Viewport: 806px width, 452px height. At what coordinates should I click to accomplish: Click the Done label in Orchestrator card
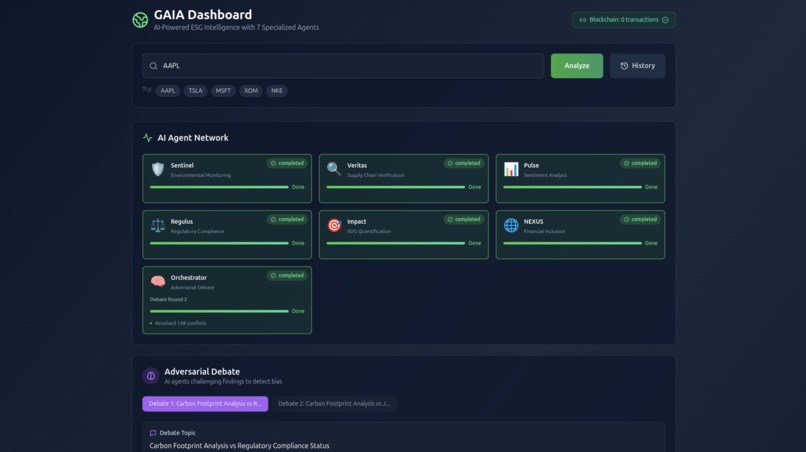298,311
